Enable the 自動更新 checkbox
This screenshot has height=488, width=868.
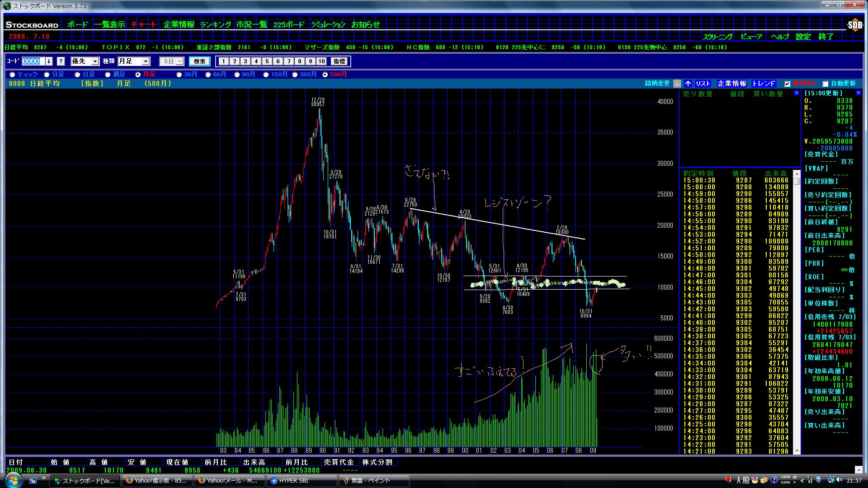coord(825,84)
